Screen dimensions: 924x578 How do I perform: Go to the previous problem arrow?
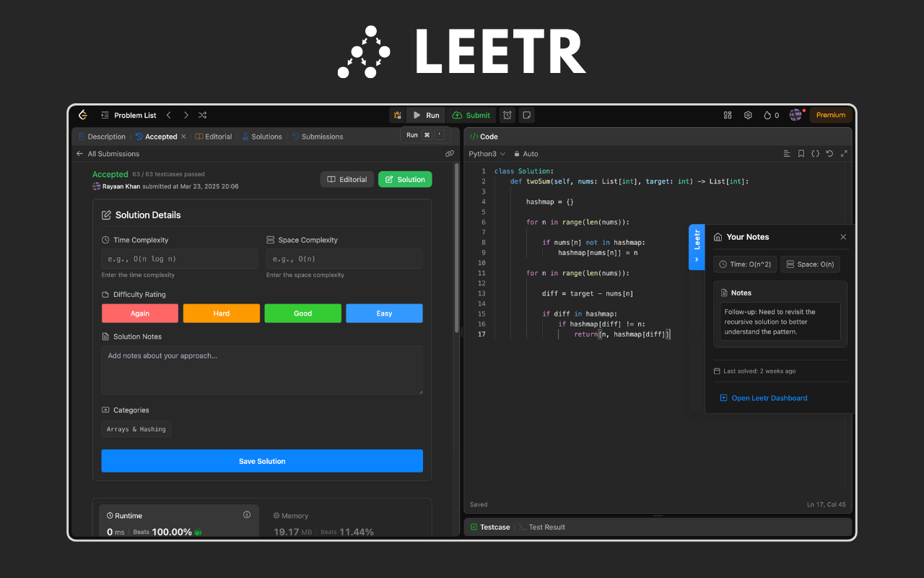coord(169,115)
